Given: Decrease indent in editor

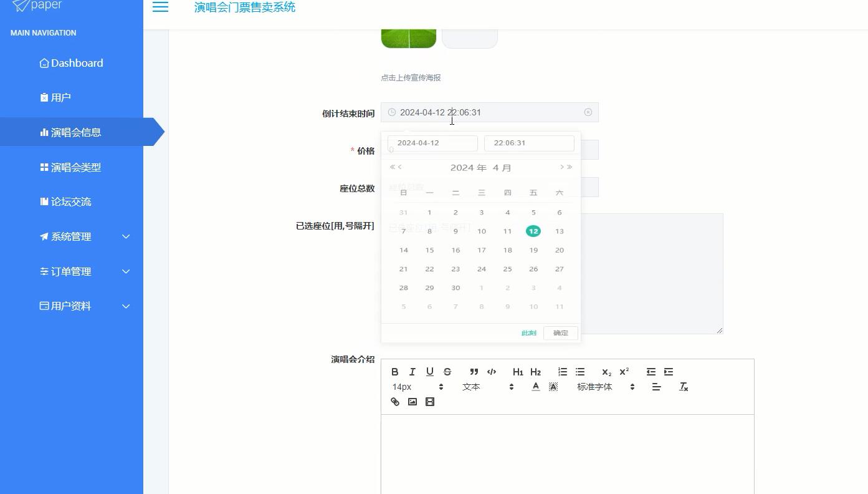Looking at the screenshot, I should point(651,372).
